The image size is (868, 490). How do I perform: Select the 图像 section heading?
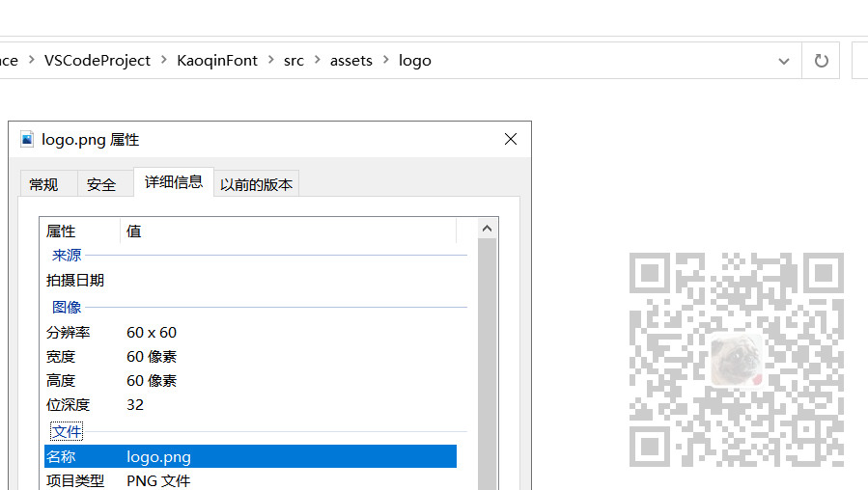67,307
